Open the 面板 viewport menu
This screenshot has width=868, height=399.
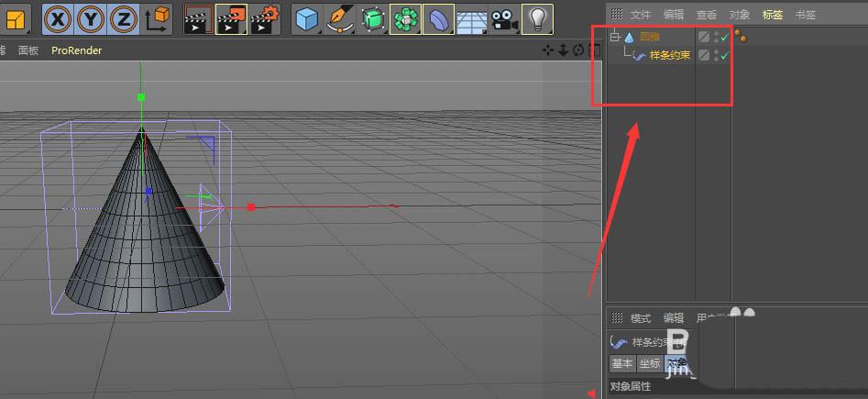28,50
